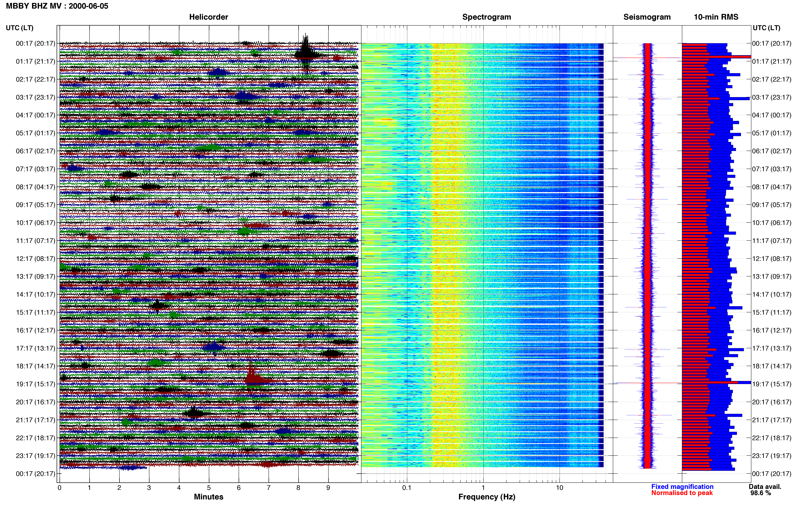Image resolution: width=812 pixels, height=508 pixels.
Task: Select the '98.6 %' availability value
Action: (x=761, y=493)
